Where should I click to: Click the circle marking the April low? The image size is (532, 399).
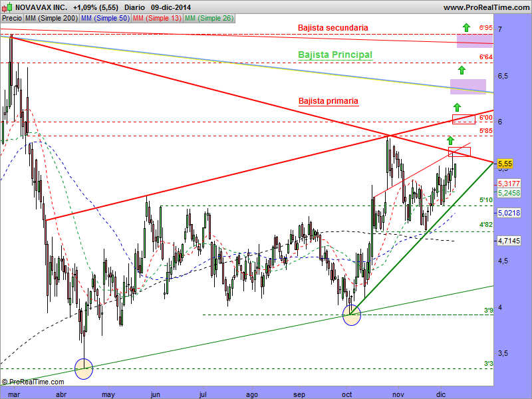(84, 369)
